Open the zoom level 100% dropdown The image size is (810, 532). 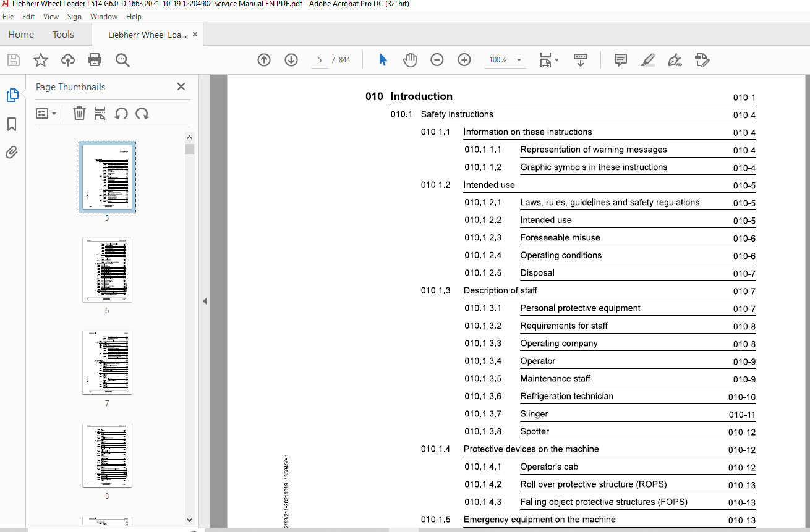tap(506, 60)
